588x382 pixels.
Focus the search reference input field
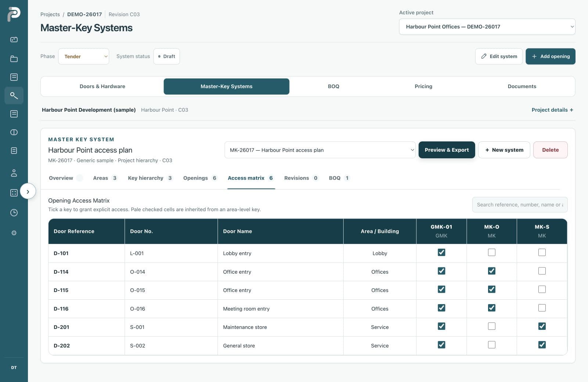pos(520,205)
